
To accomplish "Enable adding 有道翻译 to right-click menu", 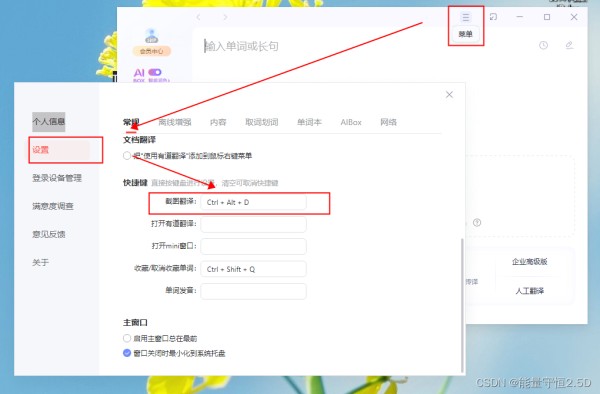I will tap(127, 156).
